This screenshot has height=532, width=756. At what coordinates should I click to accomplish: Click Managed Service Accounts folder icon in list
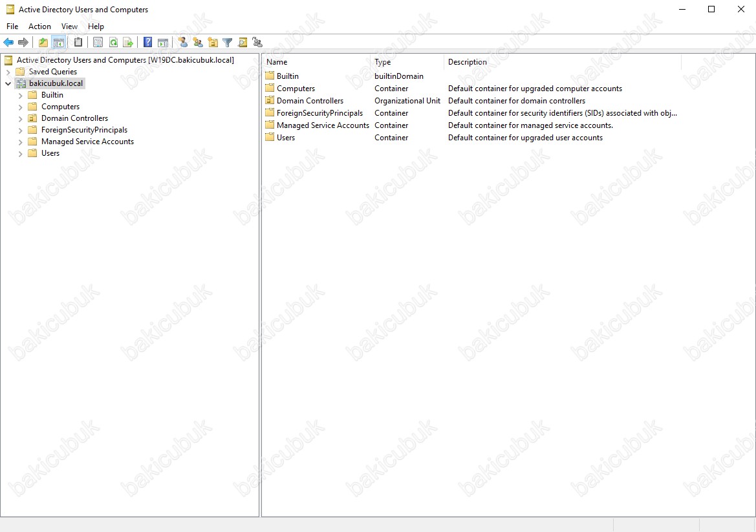[270, 125]
